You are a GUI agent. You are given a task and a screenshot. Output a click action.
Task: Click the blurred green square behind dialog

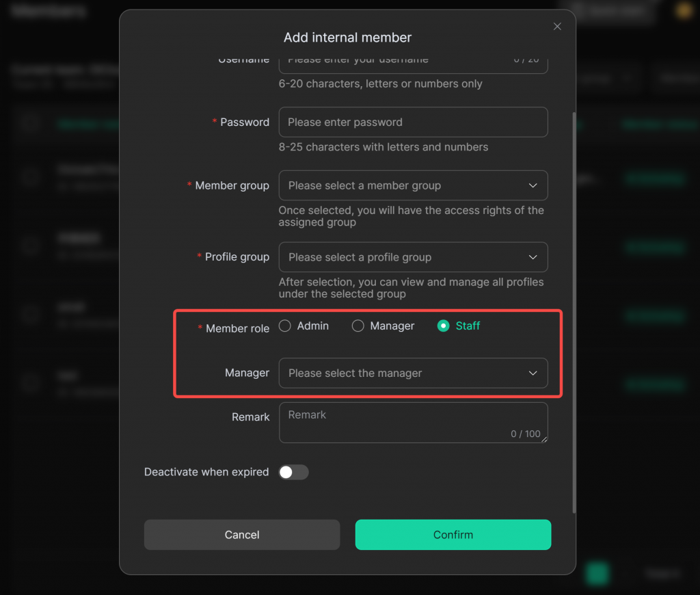click(x=597, y=574)
